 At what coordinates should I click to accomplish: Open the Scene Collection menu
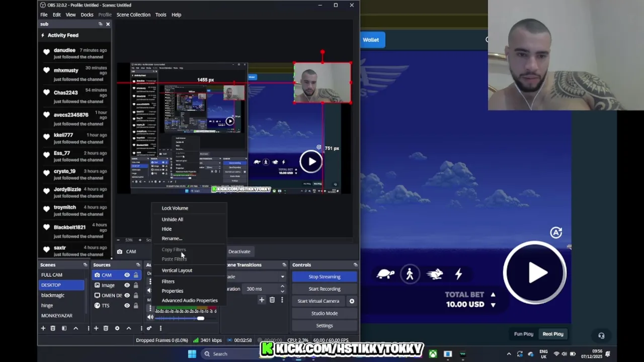click(133, 15)
